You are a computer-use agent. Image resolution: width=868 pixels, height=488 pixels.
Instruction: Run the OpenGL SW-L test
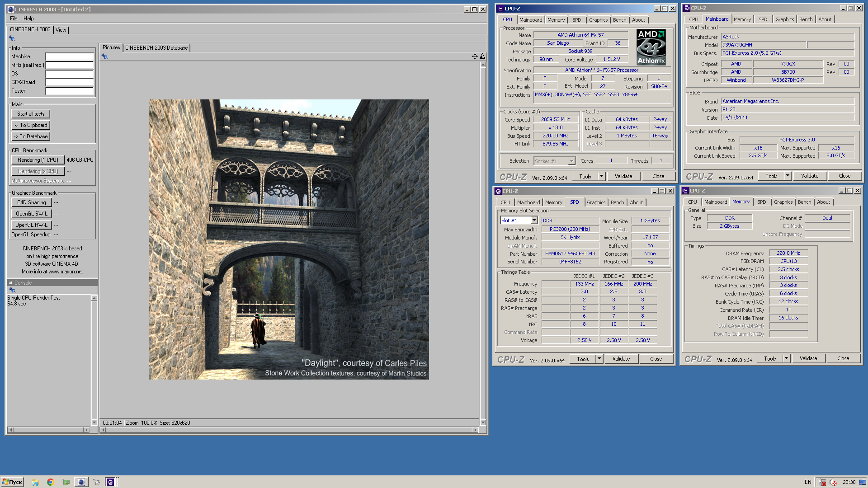pyautogui.click(x=32, y=214)
